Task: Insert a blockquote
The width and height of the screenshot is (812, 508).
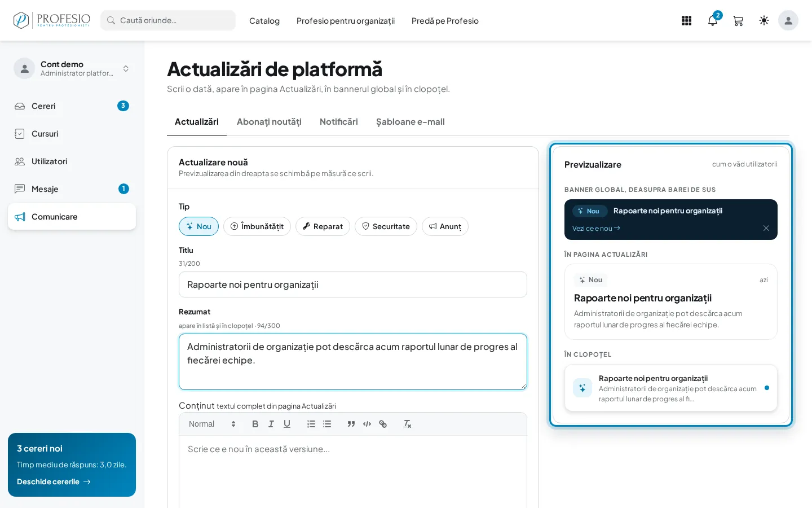Action: pos(351,424)
